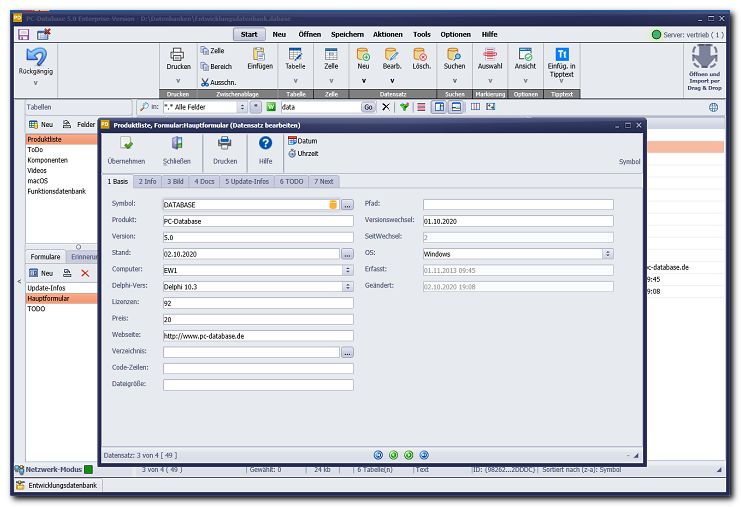The width and height of the screenshot is (741, 507).
Task: Expand the Drucken ribbon dropdown arrow
Action: [178, 81]
